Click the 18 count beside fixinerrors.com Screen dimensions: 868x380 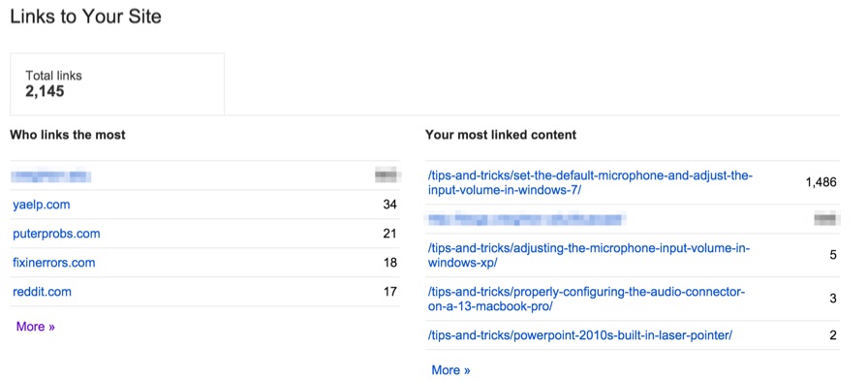point(389,263)
